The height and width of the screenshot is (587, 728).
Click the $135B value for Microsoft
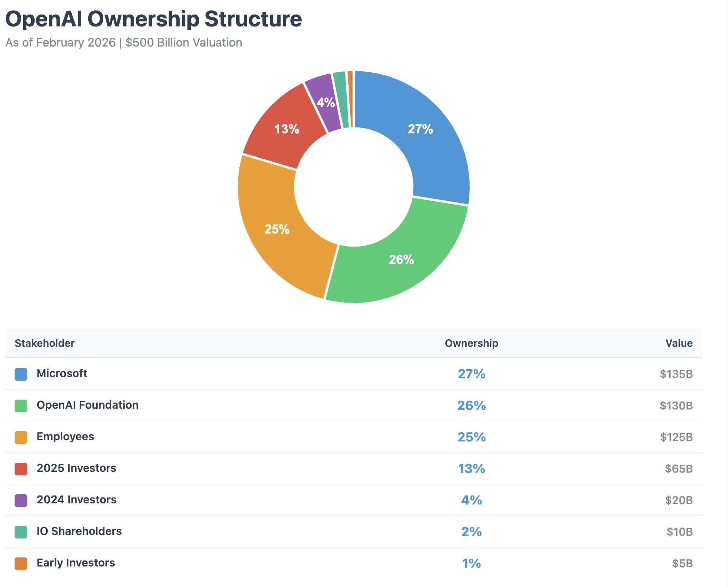coord(676,374)
